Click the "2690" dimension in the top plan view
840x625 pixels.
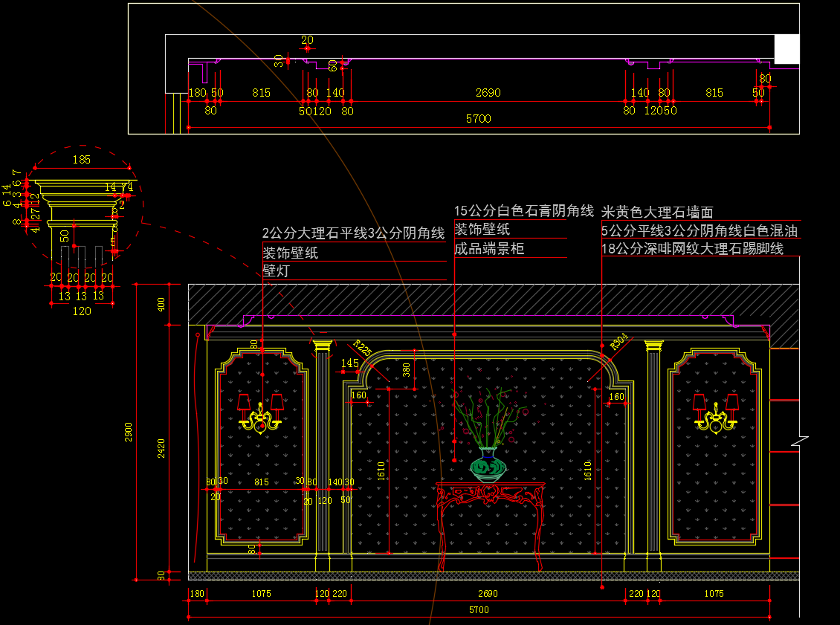point(488,93)
